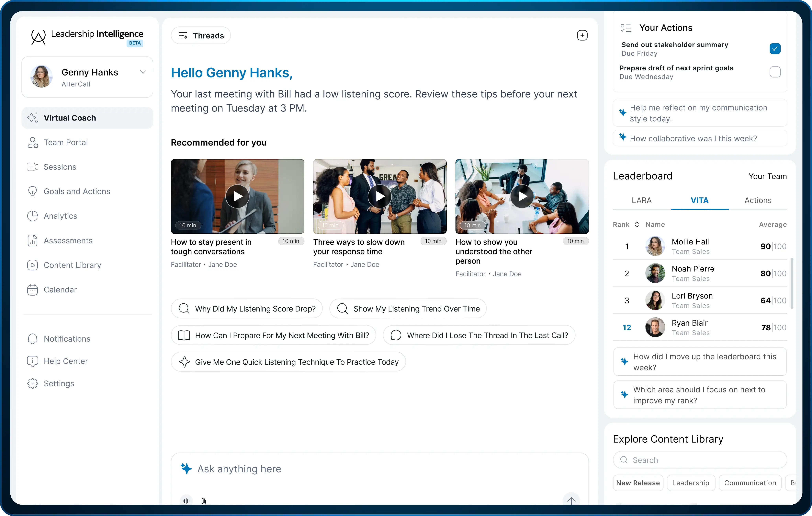Screen dimensions: 812x516
Task: Toggle the Rank sort arrows
Action: pyautogui.click(x=637, y=224)
